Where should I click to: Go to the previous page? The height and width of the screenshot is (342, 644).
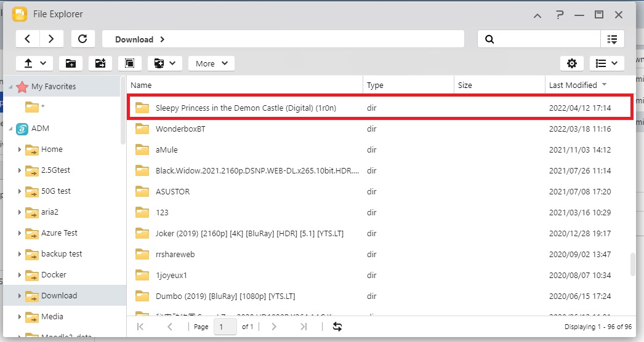[x=170, y=327]
